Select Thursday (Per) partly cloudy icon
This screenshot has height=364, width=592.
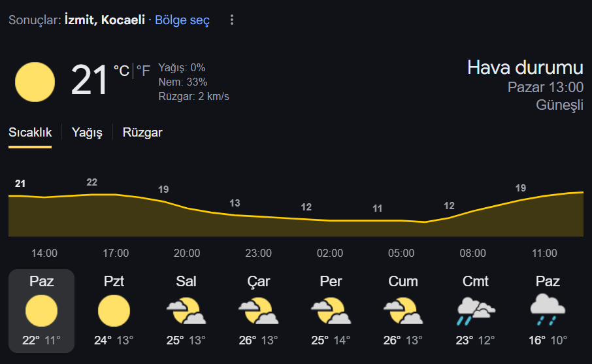(x=331, y=311)
